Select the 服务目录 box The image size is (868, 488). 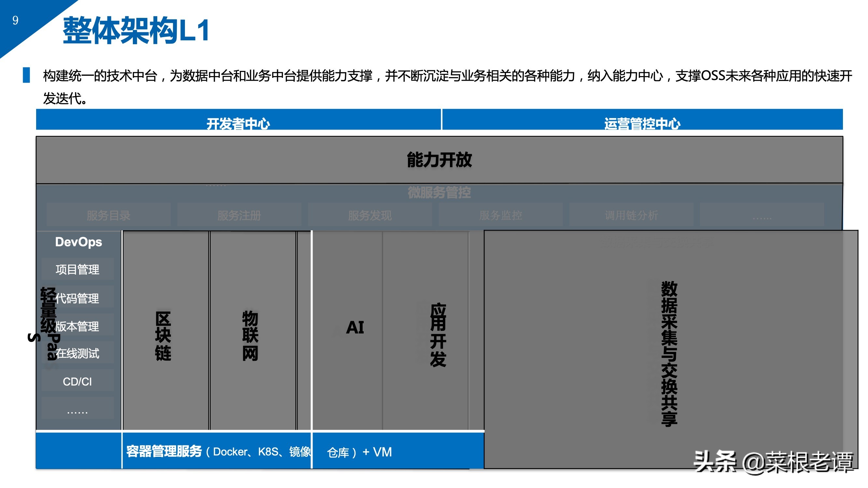[x=108, y=215]
